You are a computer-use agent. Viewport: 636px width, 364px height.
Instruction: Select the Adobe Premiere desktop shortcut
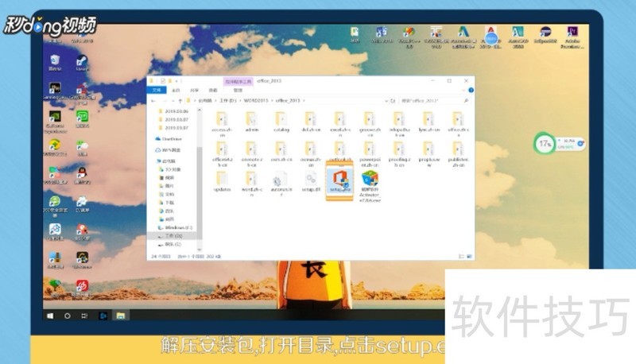pos(572,37)
